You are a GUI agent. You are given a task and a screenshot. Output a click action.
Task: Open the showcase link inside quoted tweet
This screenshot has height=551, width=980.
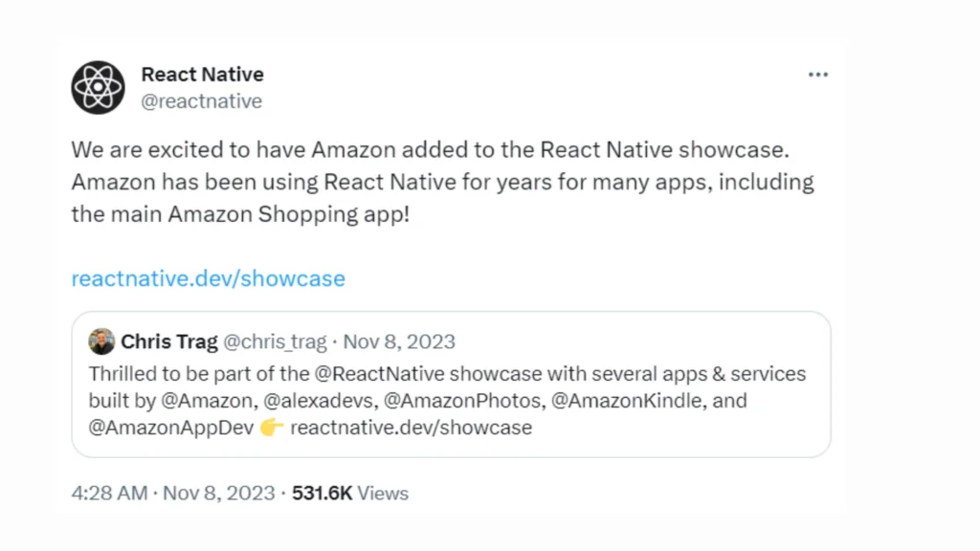[x=411, y=427]
